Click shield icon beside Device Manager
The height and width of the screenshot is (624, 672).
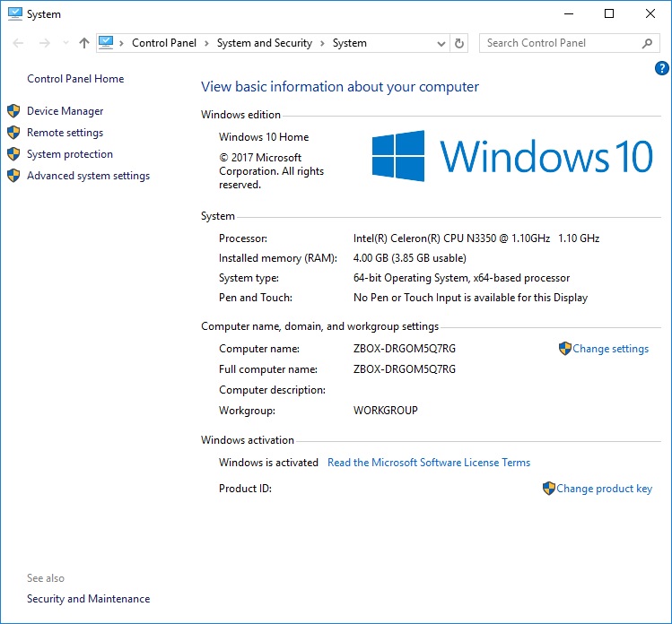13,111
